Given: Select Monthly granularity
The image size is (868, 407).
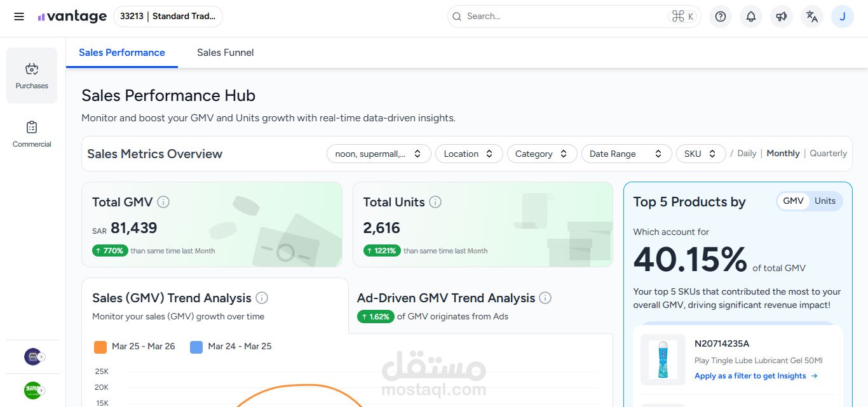Looking at the screenshot, I should click(783, 154).
